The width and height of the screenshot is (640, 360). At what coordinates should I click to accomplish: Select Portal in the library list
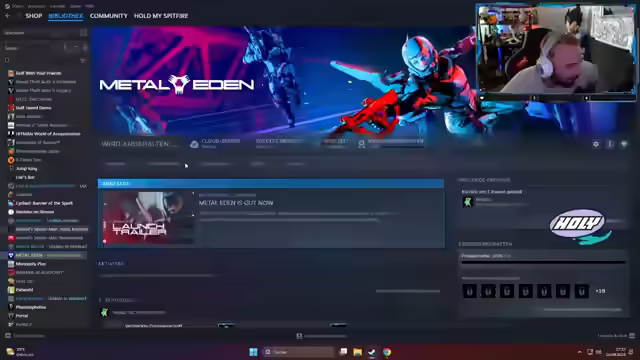(x=22, y=316)
